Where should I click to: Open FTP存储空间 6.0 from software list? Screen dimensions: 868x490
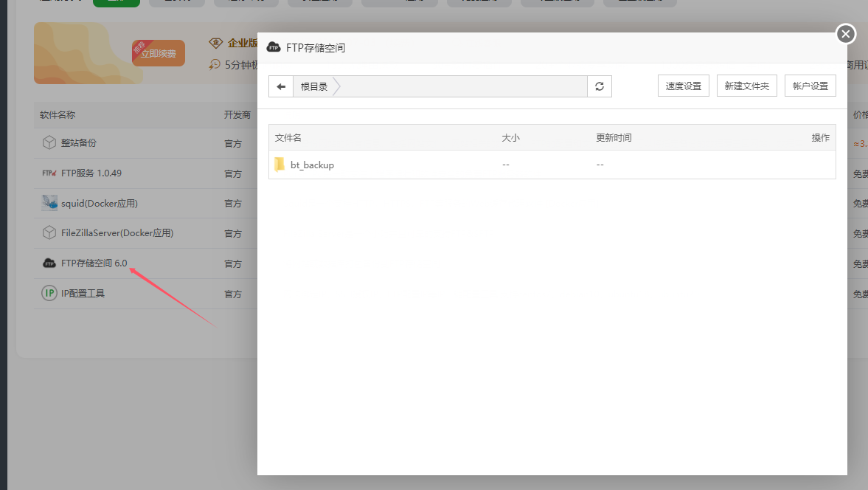pyautogui.click(x=94, y=263)
